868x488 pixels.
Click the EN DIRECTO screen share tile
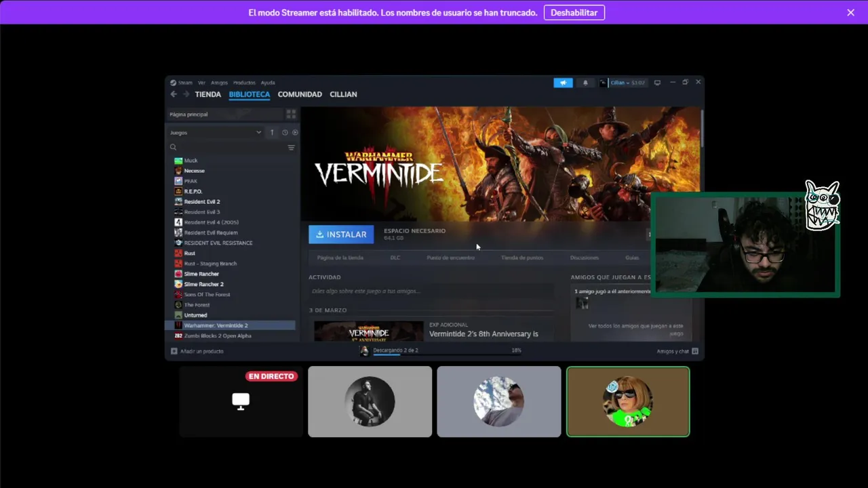click(241, 401)
